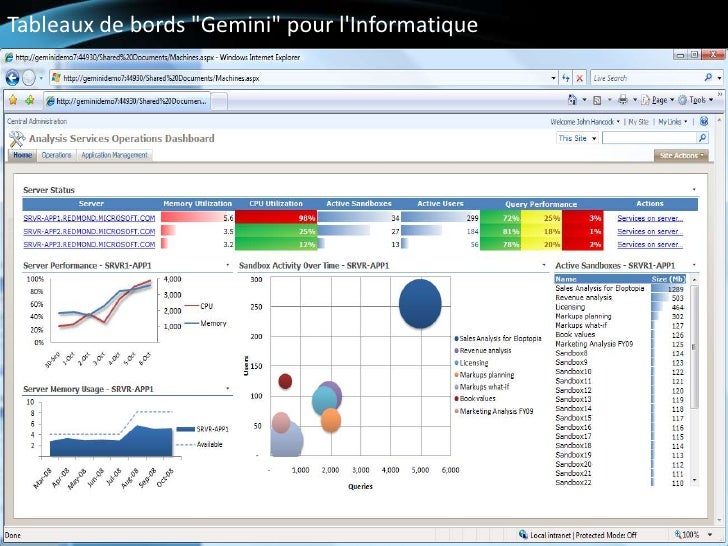728x546 pixels.
Task: Open the My Links dropdown
Action: pyautogui.click(x=673, y=122)
